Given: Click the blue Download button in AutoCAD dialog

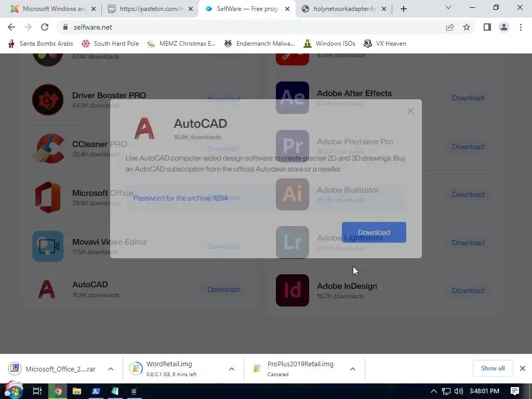Looking at the screenshot, I should 374,232.
